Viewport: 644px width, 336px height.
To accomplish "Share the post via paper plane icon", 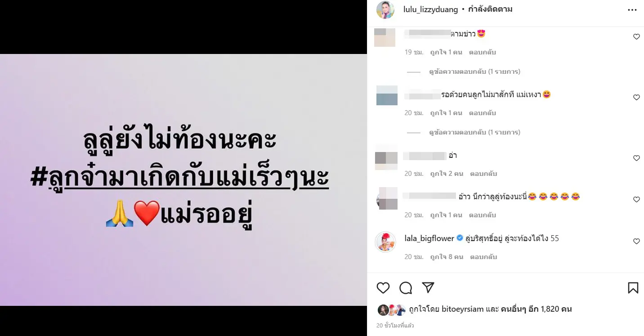I will pyautogui.click(x=428, y=287).
